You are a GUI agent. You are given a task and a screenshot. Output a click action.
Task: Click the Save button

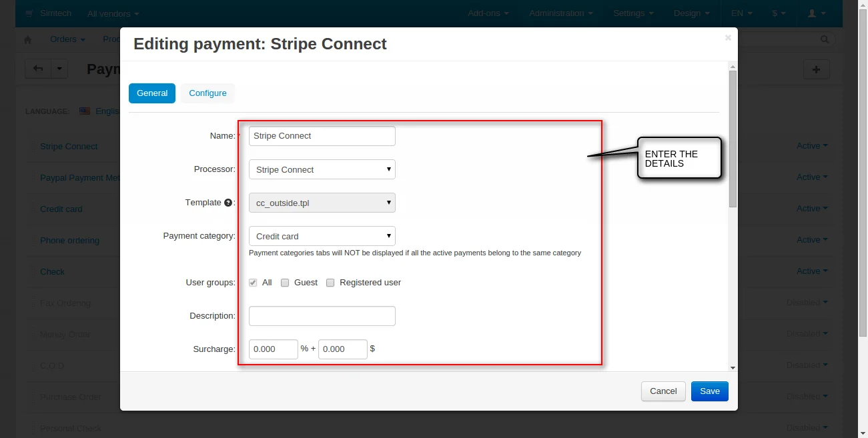point(710,391)
